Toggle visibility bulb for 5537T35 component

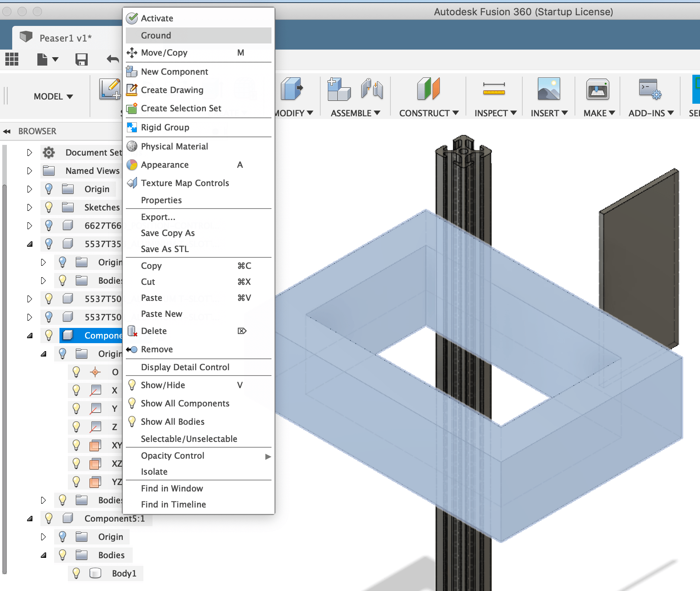pos(49,244)
